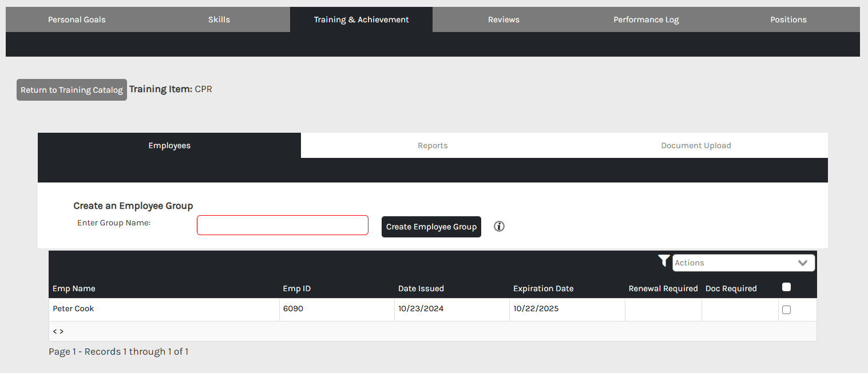Tick the select-all checkbox in table header
Image resolution: width=868 pixels, height=373 pixels.
[x=786, y=287]
